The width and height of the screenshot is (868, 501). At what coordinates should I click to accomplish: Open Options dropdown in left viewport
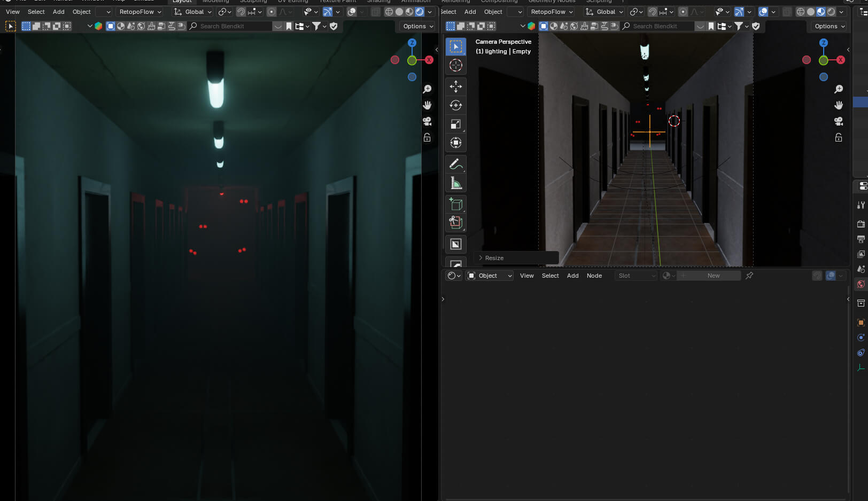tap(417, 26)
